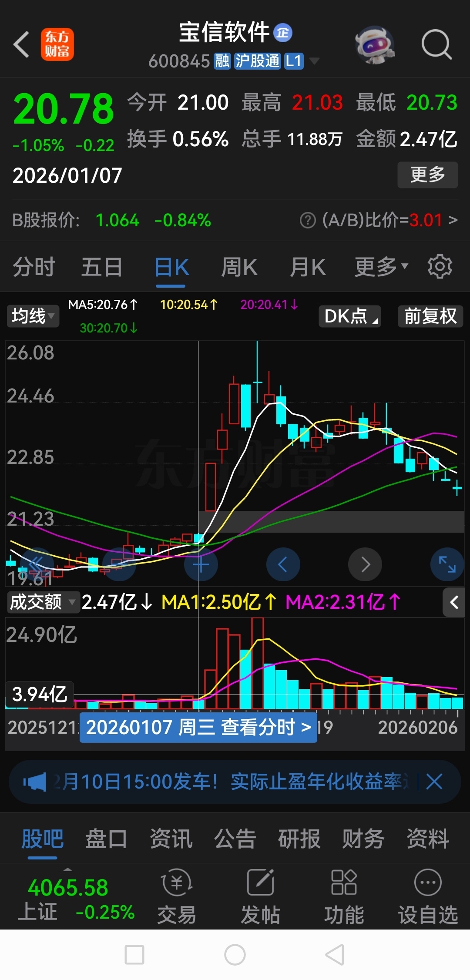Viewport: 470px width, 980px height.
Task: Switch to the 研报 tab
Action: point(299,839)
